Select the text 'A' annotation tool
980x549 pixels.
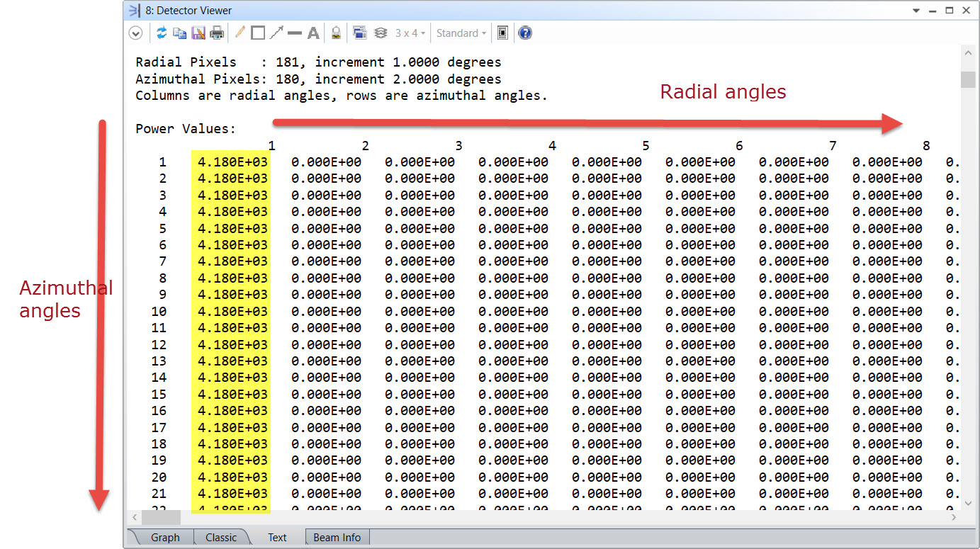coord(313,33)
